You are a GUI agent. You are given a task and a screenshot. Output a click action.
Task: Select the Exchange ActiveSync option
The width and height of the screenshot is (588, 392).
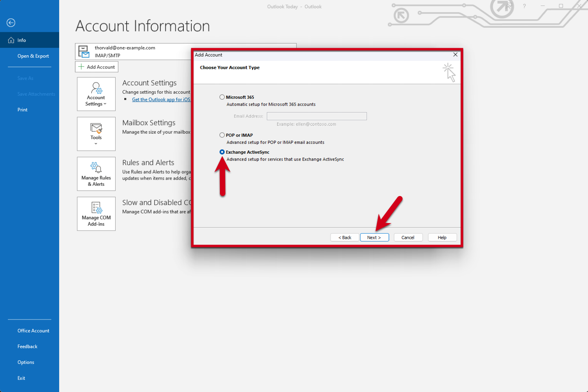pyautogui.click(x=222, y=152)
